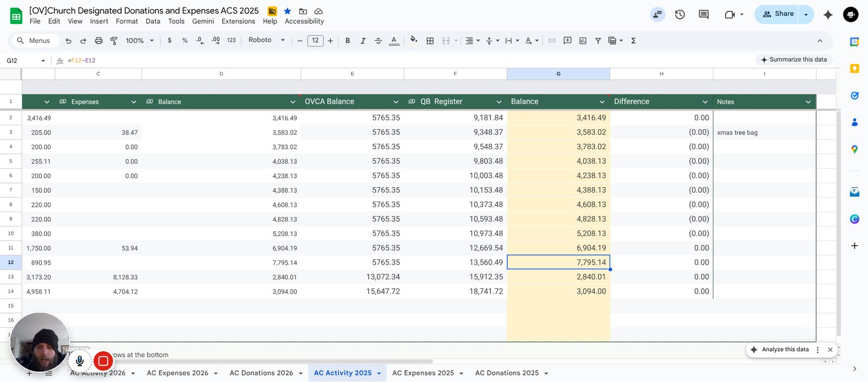The width and height of the screenshot is (868, 382).
Task: Open the Notes column filter dropdown
Action: click(808, 102)
